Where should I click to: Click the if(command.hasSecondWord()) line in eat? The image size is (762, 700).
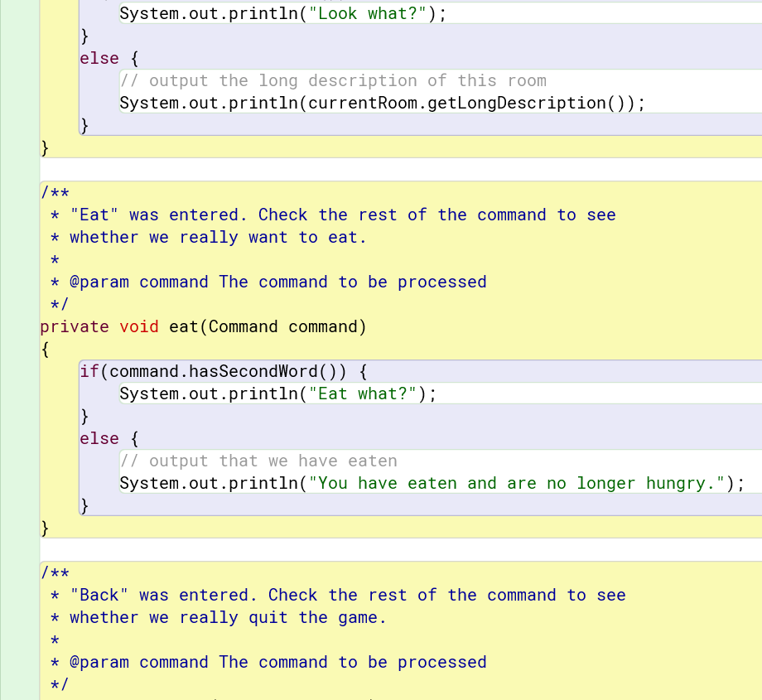click(224, 371)
